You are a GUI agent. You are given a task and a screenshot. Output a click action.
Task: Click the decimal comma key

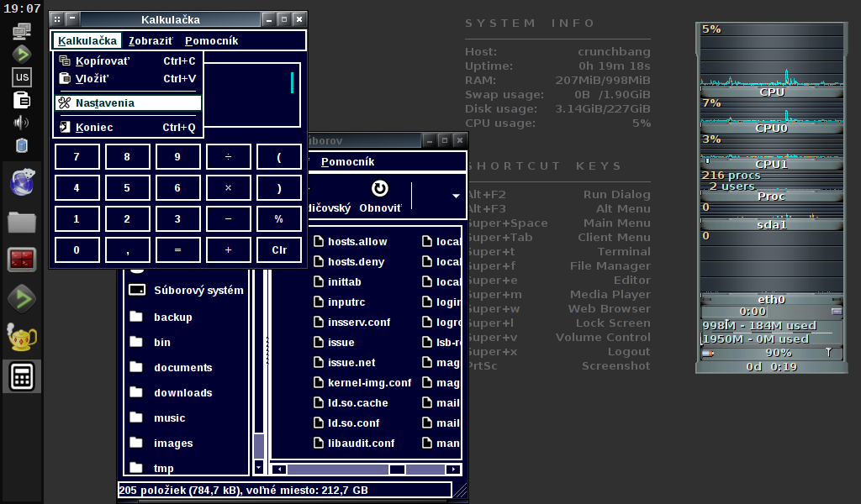click(x=128, y=250)
